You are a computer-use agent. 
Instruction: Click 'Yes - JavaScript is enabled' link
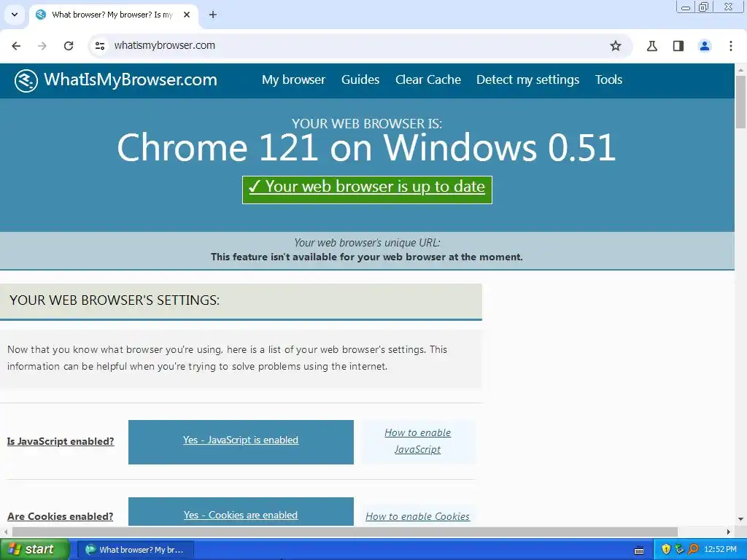241,440
